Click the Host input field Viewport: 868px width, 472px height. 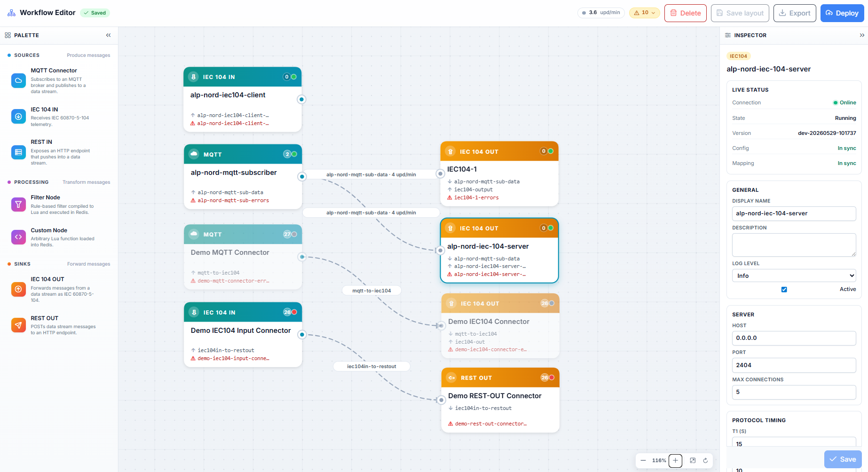[x=794, y=338]
